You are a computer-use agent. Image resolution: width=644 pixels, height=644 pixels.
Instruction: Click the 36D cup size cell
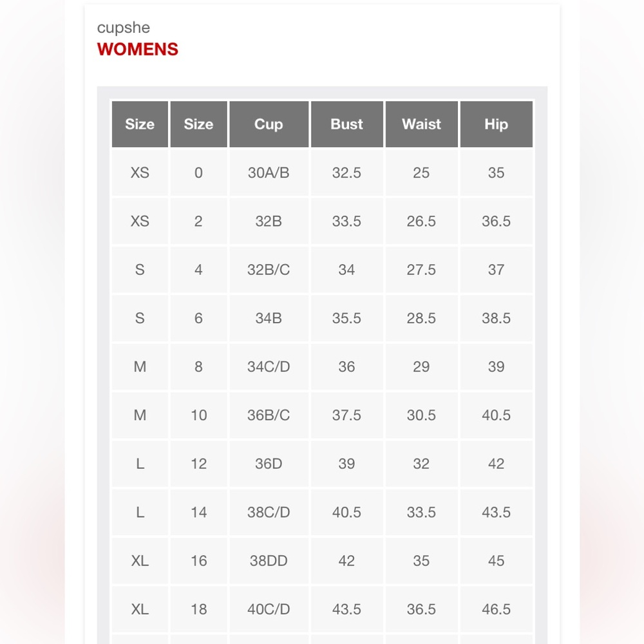pyautogui.click(x=269, y=464)
